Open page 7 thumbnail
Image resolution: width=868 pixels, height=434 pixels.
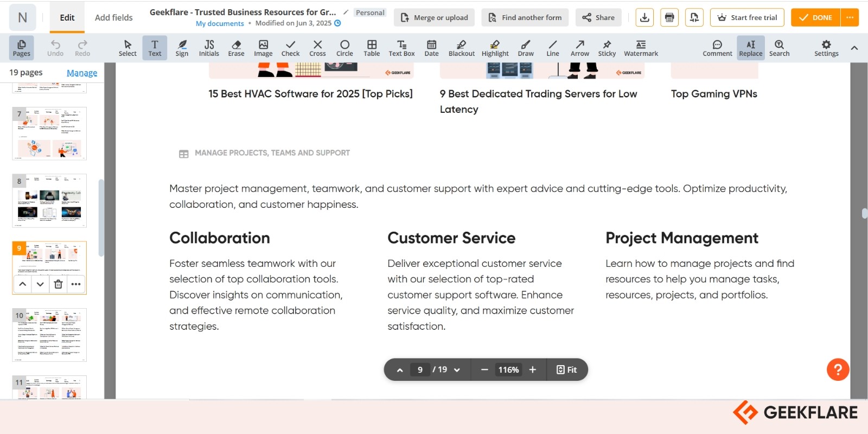[49, 133]
